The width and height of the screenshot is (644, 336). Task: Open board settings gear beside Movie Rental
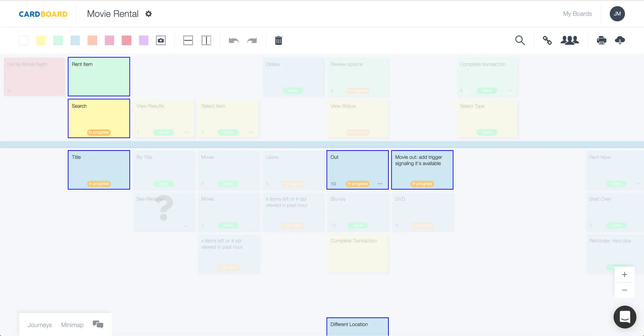tap(148, 14)
